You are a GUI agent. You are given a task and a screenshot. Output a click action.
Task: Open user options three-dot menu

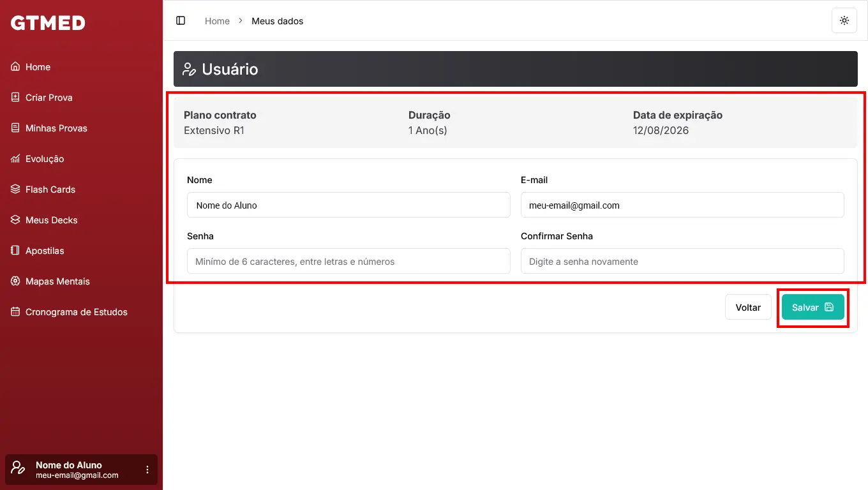pyautogui.click(x=147, y=470)
